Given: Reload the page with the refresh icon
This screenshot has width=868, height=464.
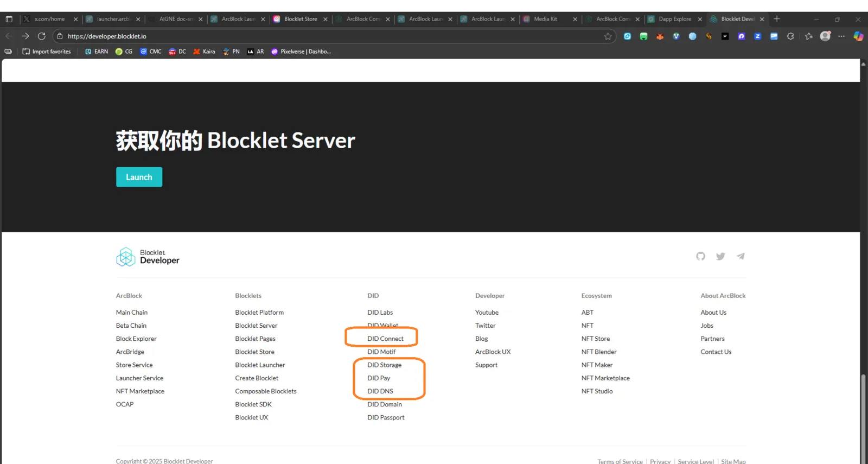Looking at the screenshot, I should point(42,36).
